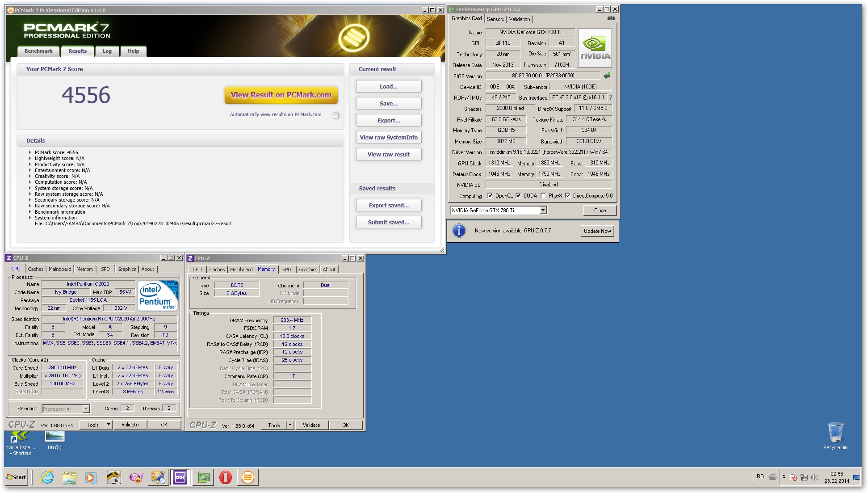Click View raw SystemInfo button
This screenshot has height=493, width=868.
tap(389, 137)
